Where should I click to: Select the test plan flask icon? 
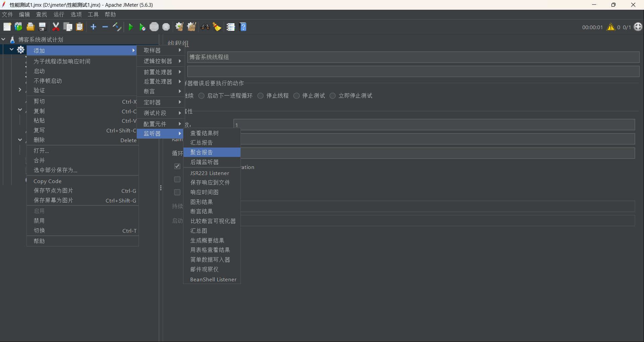12,40
